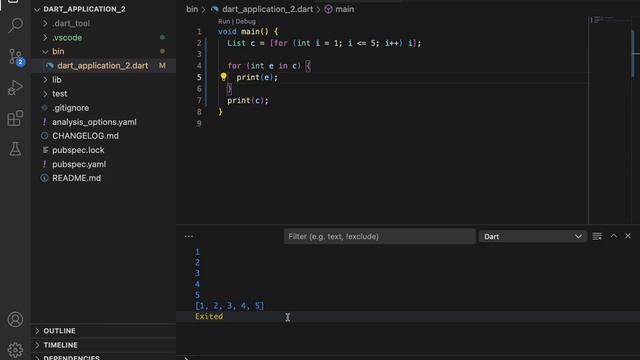This screenshot has width=640, height=360.
Task: Click the README.md info icon
Action: click(44, 178)
